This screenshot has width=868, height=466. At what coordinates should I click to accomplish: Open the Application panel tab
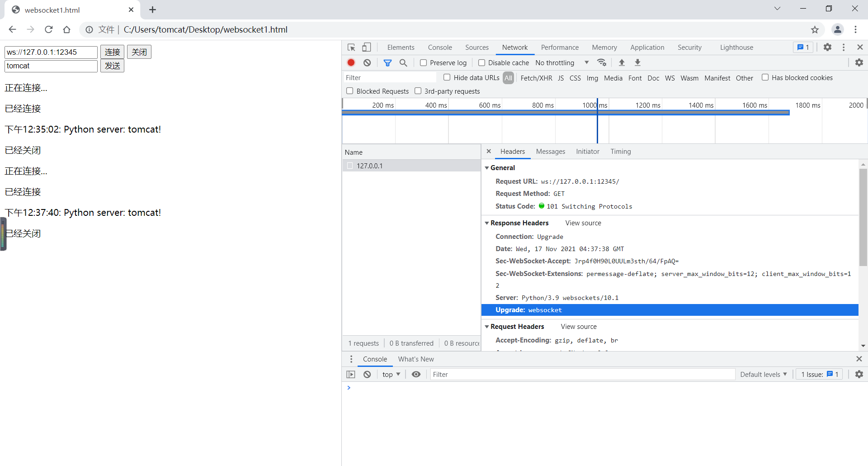click(647, 48)
